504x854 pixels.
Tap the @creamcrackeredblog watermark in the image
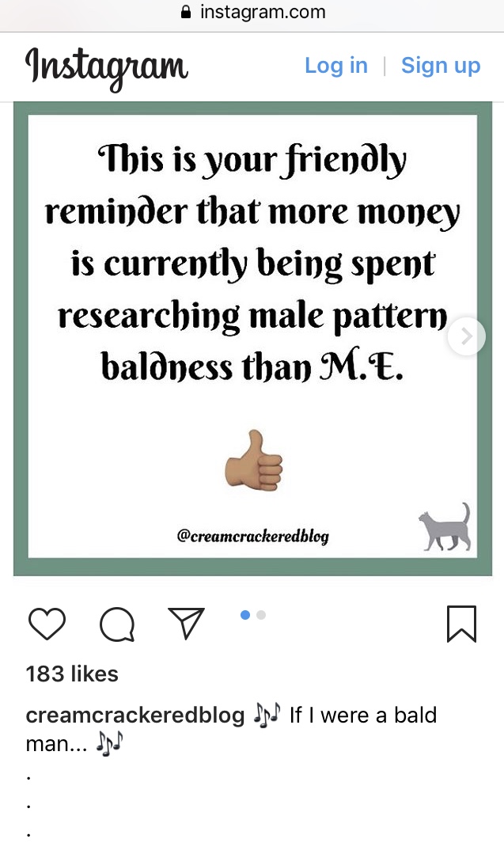click(252, 536)
